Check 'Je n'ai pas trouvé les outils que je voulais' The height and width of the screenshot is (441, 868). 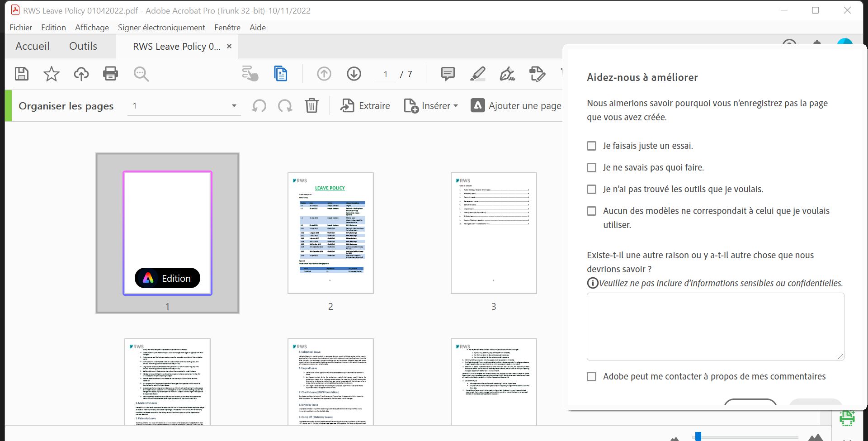click(x=591, y=189)
